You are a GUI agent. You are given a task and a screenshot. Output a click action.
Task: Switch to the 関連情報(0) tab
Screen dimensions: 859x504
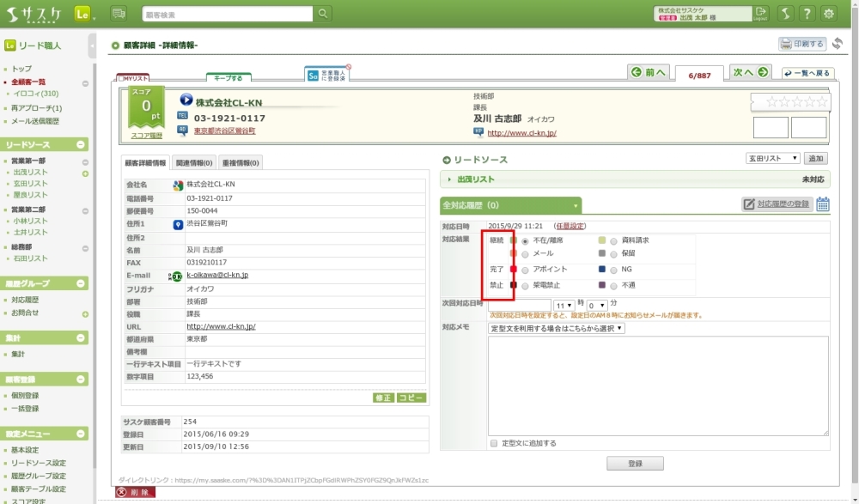pyautogui.click(x=194, y=162)
